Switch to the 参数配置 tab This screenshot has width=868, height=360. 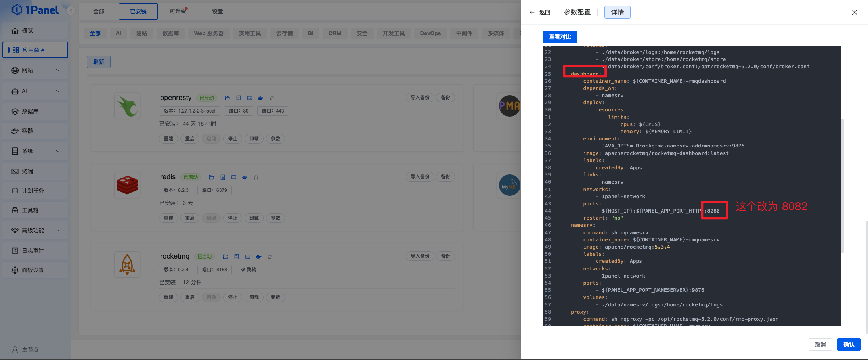tap(577, 12)
